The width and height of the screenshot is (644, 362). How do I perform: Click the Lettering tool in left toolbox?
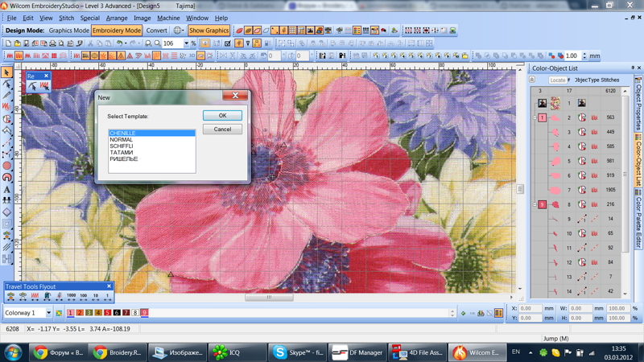tap(7, 189)
